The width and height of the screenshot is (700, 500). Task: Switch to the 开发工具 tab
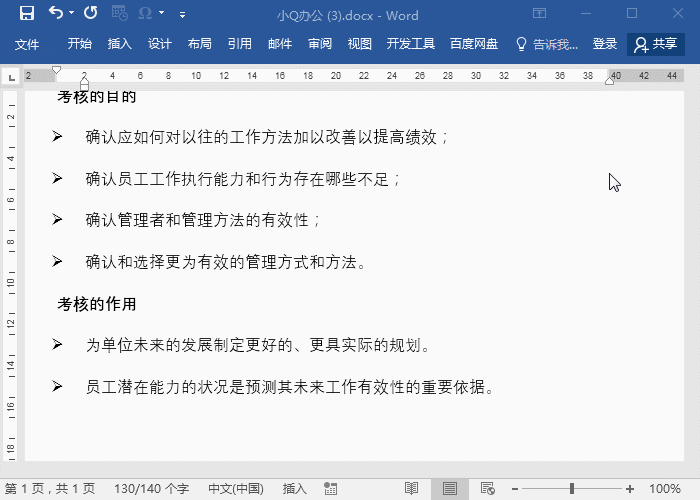click(410, 44)
